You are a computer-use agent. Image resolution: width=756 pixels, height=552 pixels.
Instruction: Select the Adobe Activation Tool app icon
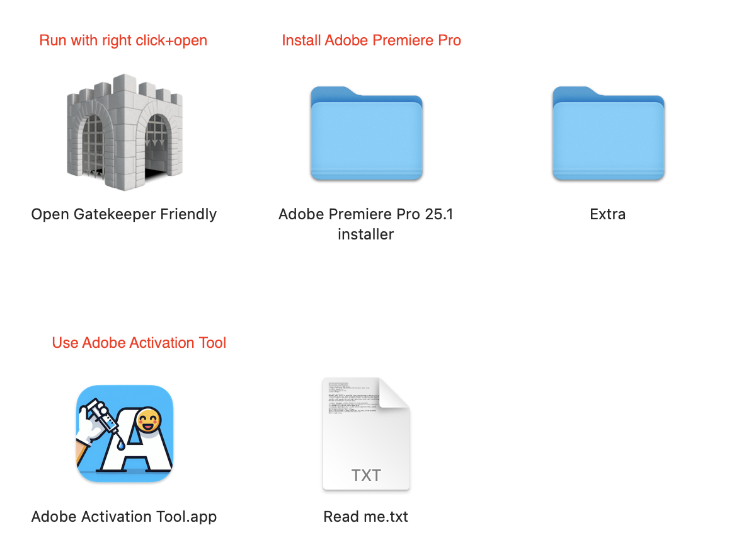125,434
